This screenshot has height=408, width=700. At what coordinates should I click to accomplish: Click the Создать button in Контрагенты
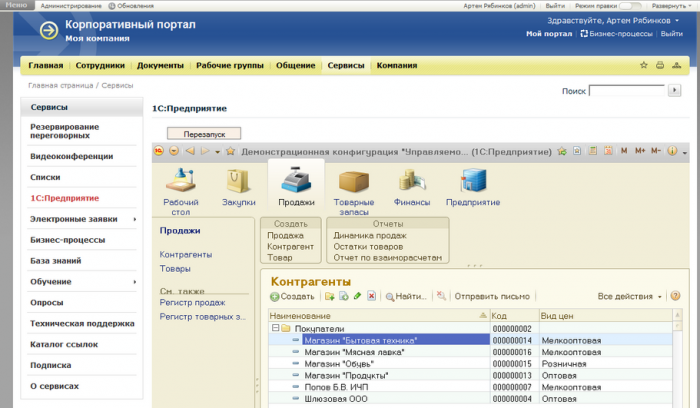(x=292, y=296)
